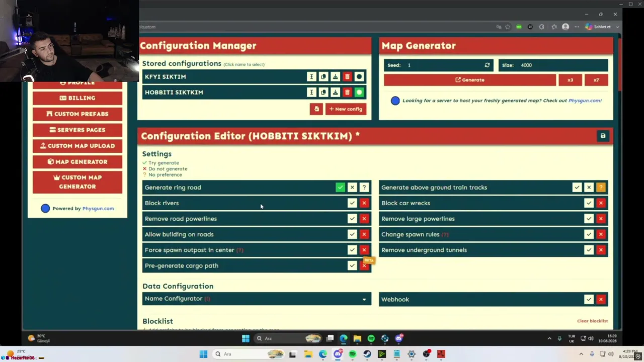Open Custom Prefabs in the sidebar
The image size is (644, 362).
coord(77,114)
